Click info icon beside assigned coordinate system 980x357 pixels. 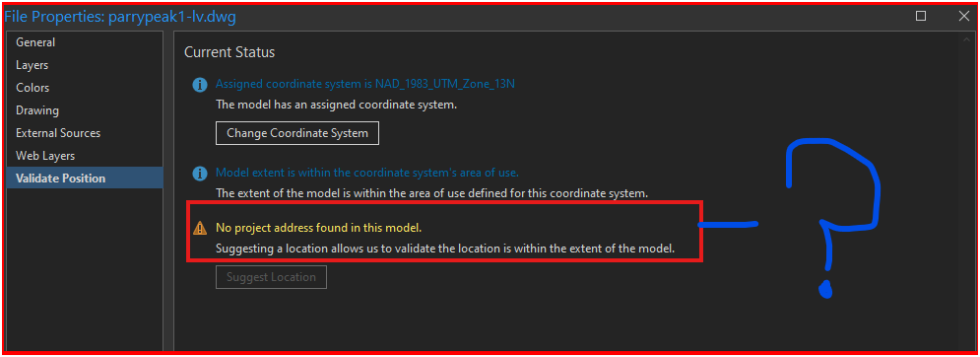pos(199,84)
